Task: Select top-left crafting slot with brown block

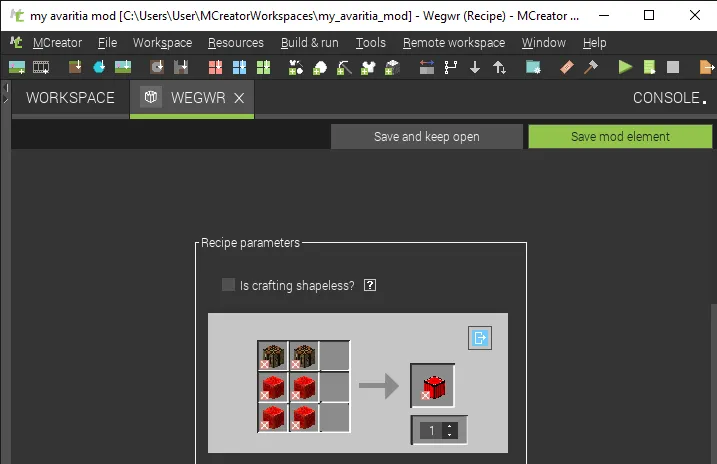Action: (273, 355)
